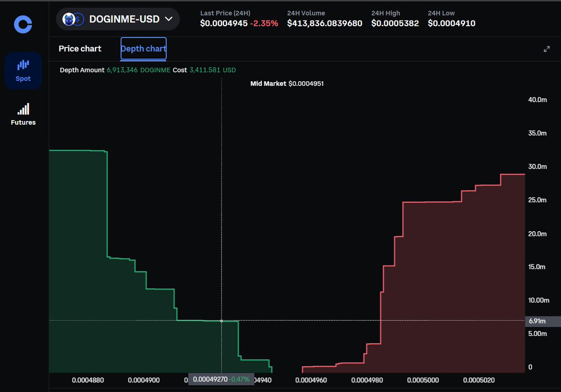Viewport: 561px width, 392px height.
Task: Click the 10.00m y-axis label
Action: pos(538,300)
